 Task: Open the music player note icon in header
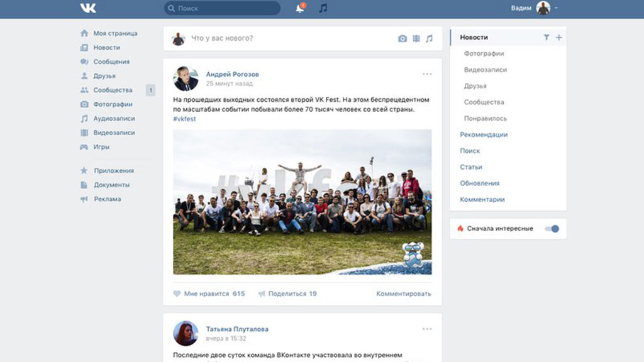pos(323,8)
